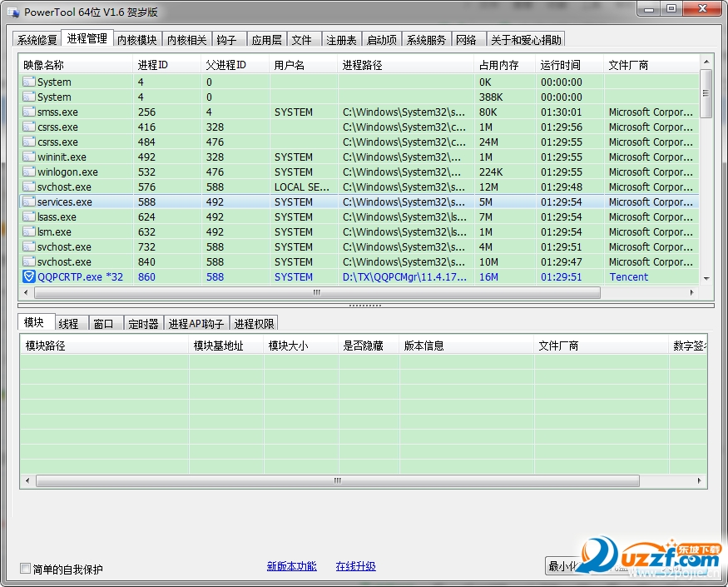Click the 在线升级 link

pyautogui.click(x=355, y=566)
